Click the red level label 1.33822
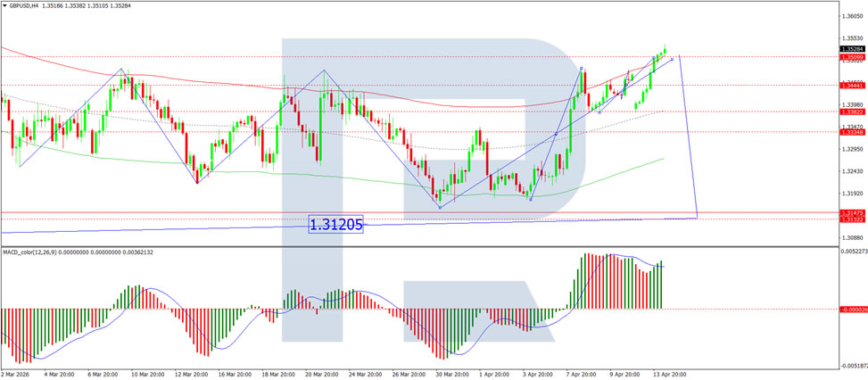The width and height of the screenshot is (868, 380). [853, 112]
